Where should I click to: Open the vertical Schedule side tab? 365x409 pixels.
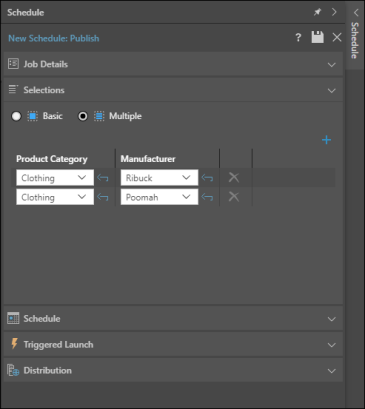[x=355, y=40]
